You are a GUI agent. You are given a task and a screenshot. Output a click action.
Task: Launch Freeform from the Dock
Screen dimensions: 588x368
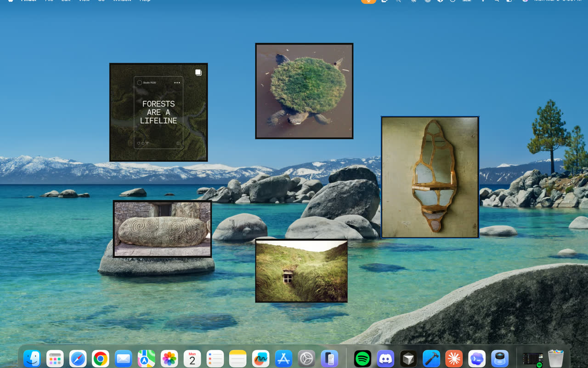click(261, 358)
